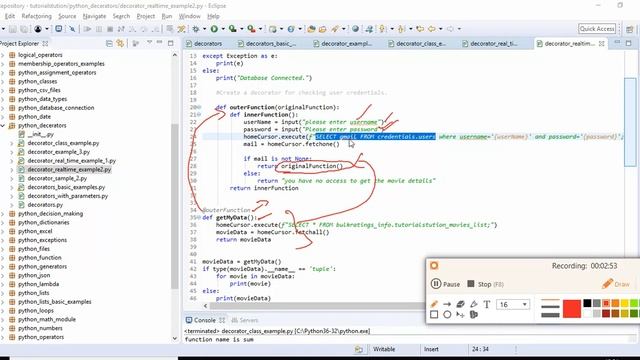Image resolution: width=640 pixels, height=360 pixels.
Task: Click the Terminate stop square in toolbar
Action: pos(110,29)
